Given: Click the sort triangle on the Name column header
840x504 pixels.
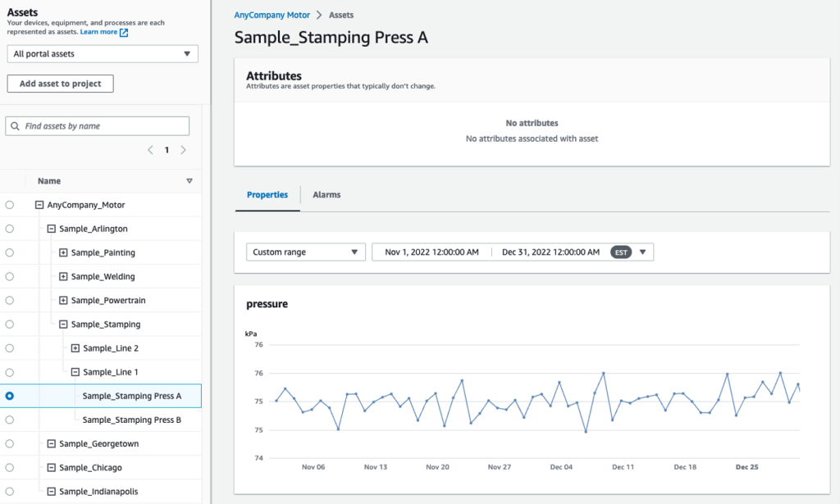Looking at the screenshot, I should point(189,180).
